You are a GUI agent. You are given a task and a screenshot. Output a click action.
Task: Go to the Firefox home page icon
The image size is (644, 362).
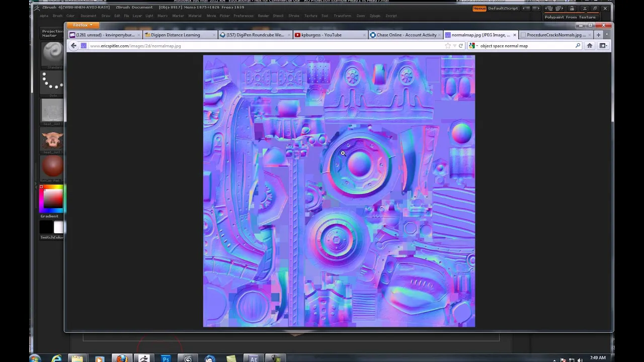(x=590, y=46)
